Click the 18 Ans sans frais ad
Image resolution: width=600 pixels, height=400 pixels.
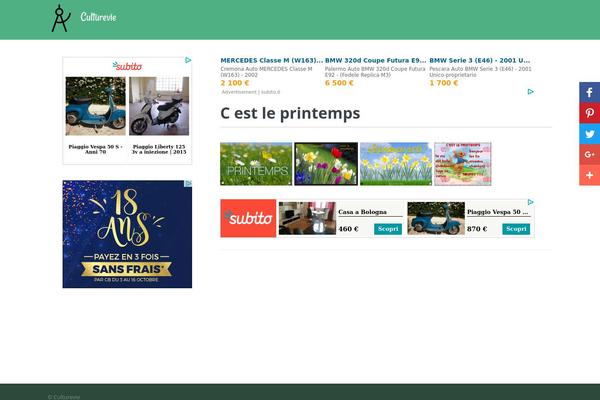127,234
